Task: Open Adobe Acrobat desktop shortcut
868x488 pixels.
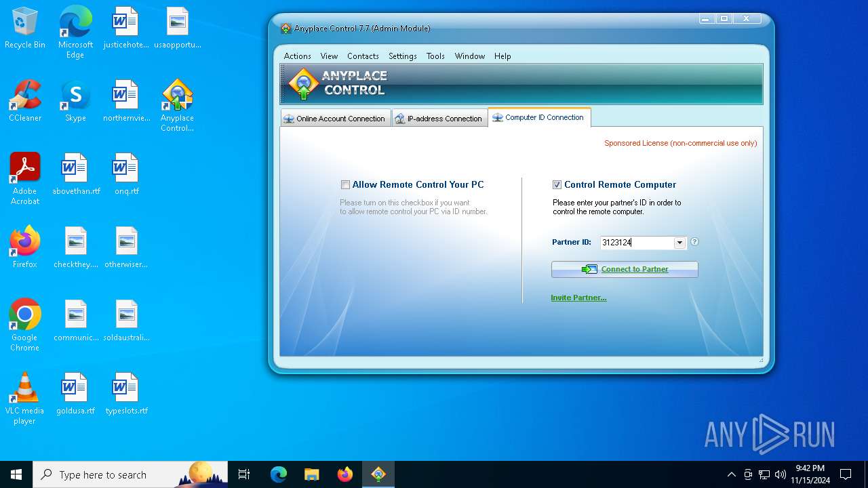Action: coord(25,179)
